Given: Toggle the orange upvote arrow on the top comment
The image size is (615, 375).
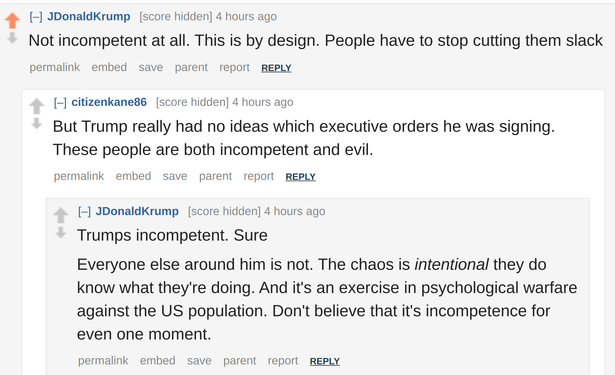Looking at the screenshot, I should coord(13,20).
